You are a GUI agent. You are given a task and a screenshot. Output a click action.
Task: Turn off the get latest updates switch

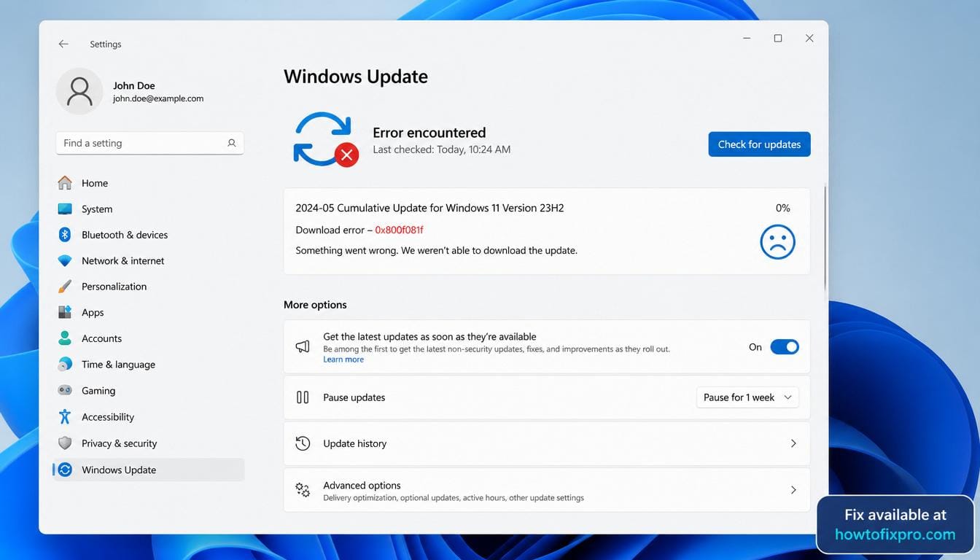click(x=785, y=347)
